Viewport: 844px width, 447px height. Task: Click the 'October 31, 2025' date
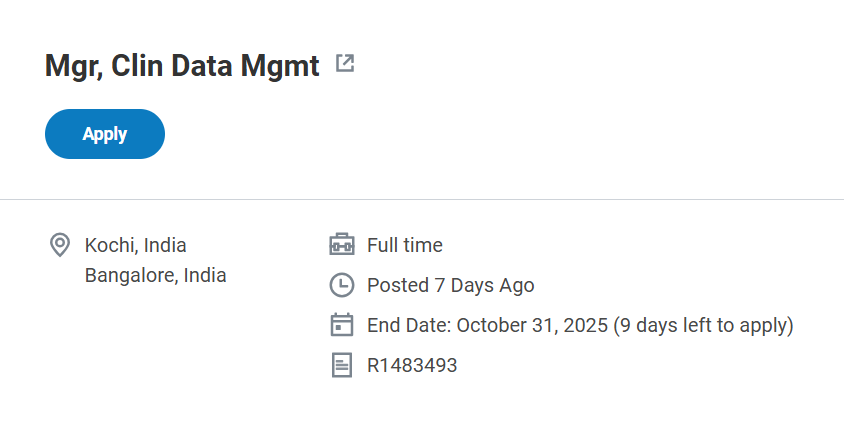click(531, 325)
